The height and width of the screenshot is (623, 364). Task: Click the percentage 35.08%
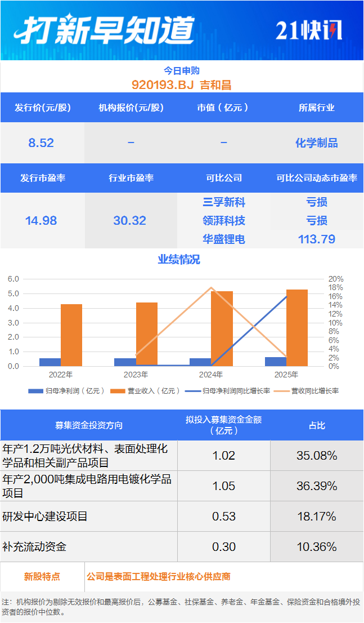(317, 456)
